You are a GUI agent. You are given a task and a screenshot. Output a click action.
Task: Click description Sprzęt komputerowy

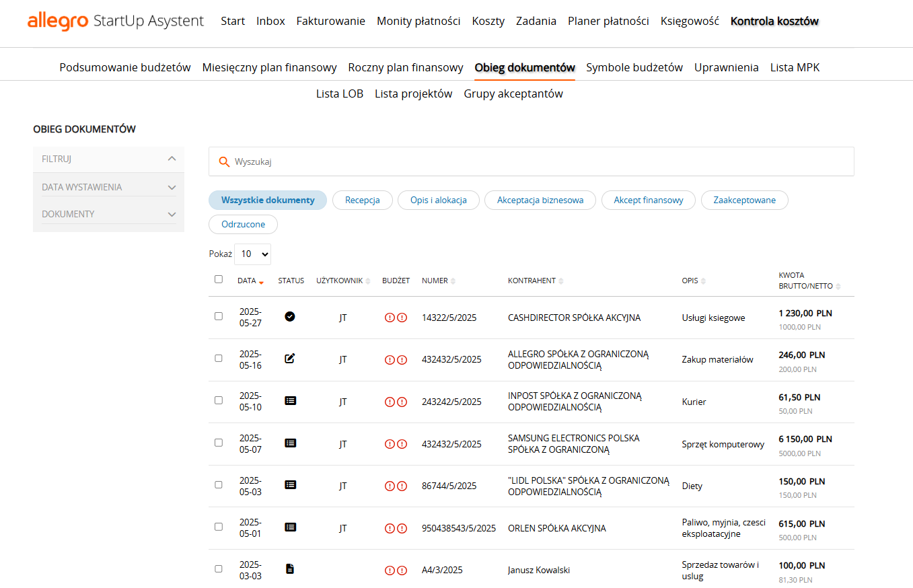tap(723, 444)
